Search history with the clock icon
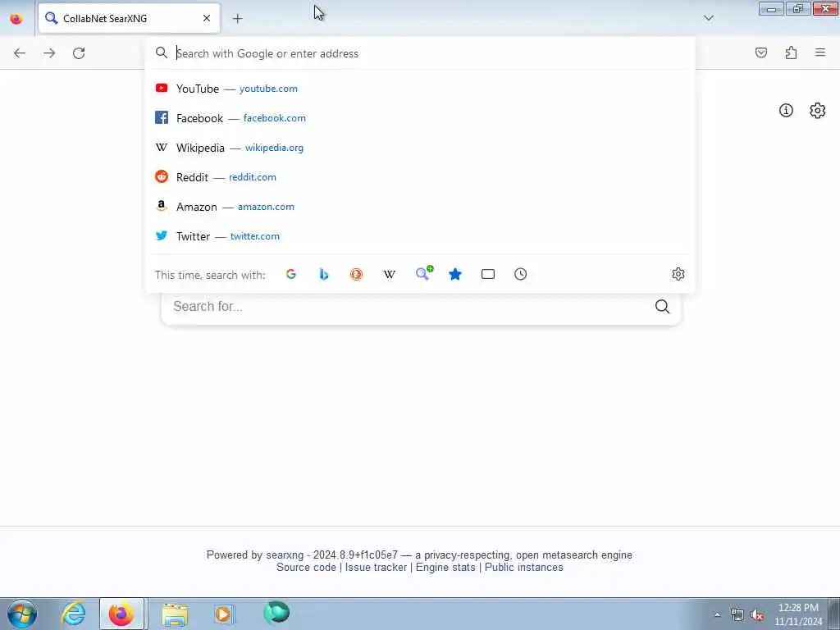Viewport: 840px width, 630px height. 520,274
